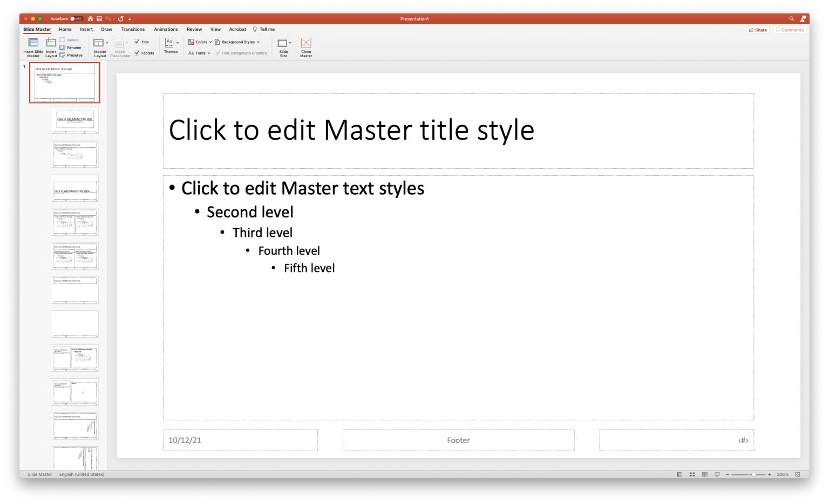
Task: Search using the magnifier icon in title bar
Action: (x=792, y=19)
